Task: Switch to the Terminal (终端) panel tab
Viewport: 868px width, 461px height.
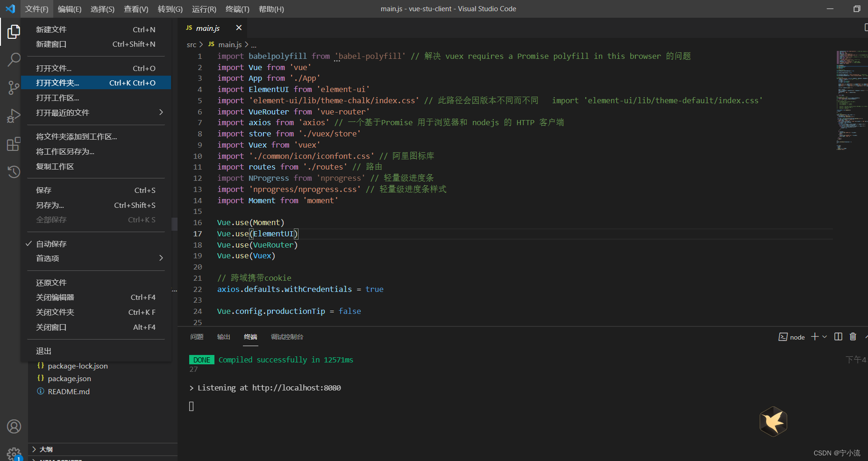Action: 250,337
